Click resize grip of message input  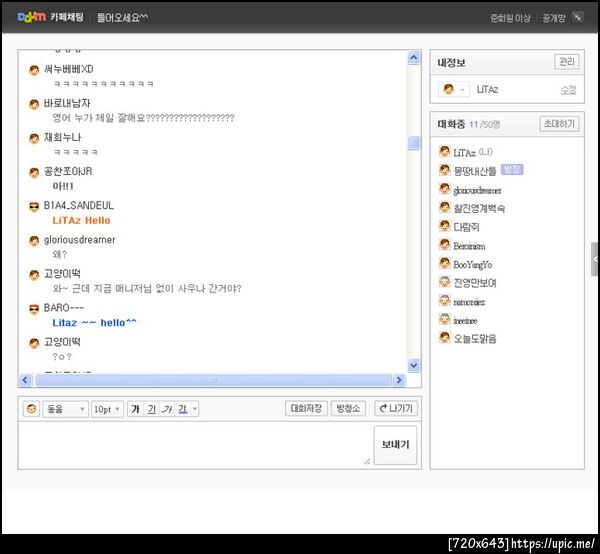[x=367, y=461]
